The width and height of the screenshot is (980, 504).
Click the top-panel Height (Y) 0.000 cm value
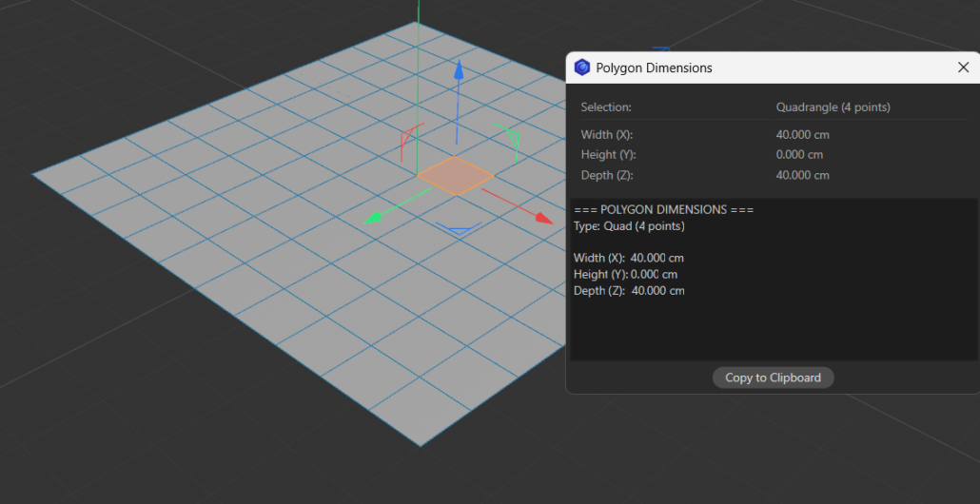[799, 154]
